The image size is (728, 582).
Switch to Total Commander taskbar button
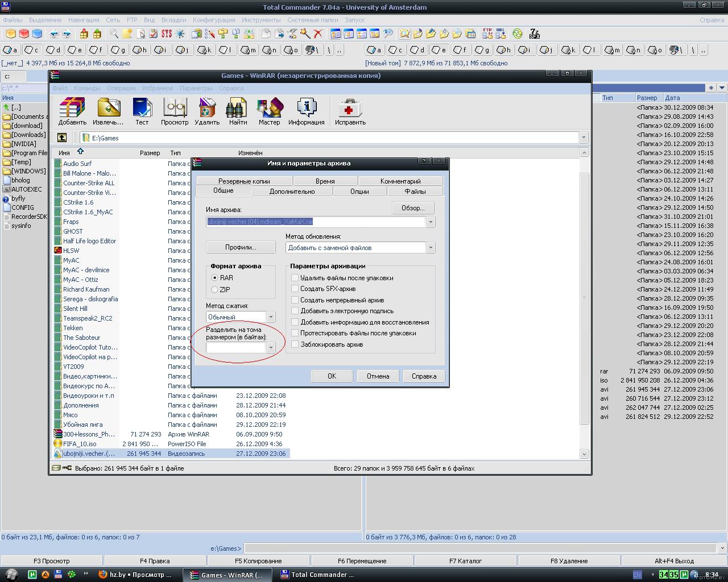320,575
